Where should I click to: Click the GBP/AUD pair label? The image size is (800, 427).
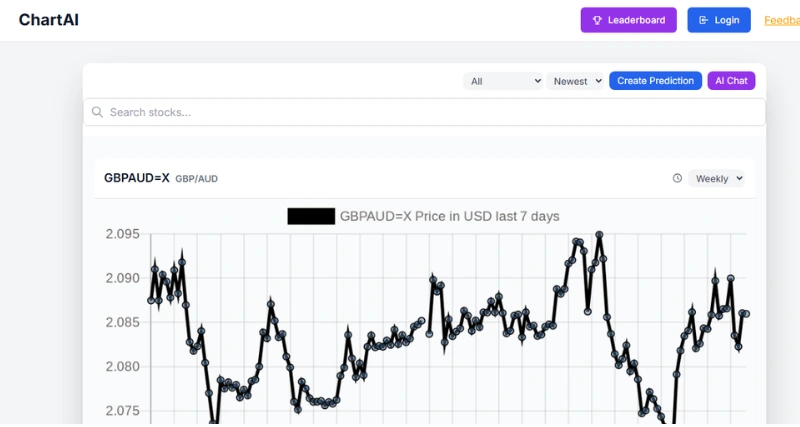[x=196, y=179]
